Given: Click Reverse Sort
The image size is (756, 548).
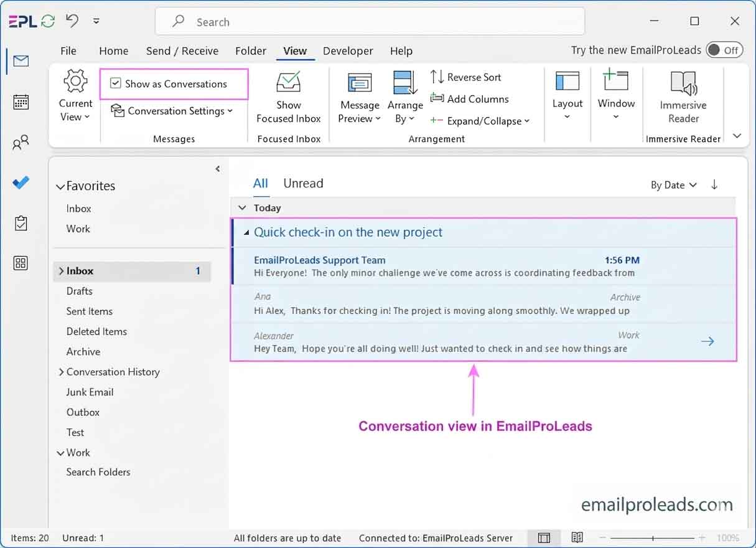Looking at the screenshot, I should tap(466, 77).
